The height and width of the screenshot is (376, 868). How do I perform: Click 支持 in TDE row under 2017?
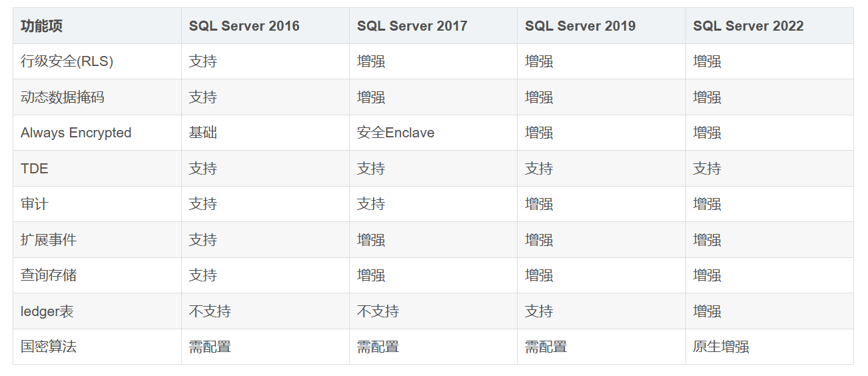371,169
